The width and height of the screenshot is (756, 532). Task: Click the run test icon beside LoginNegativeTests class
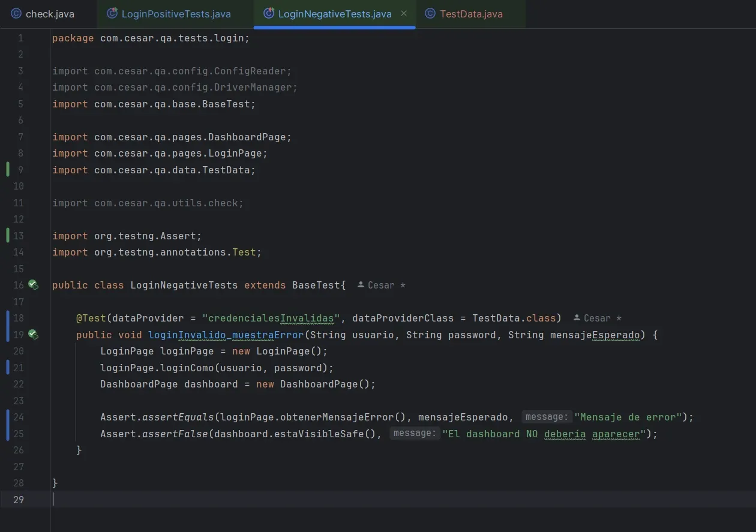[x=34, y=285]
